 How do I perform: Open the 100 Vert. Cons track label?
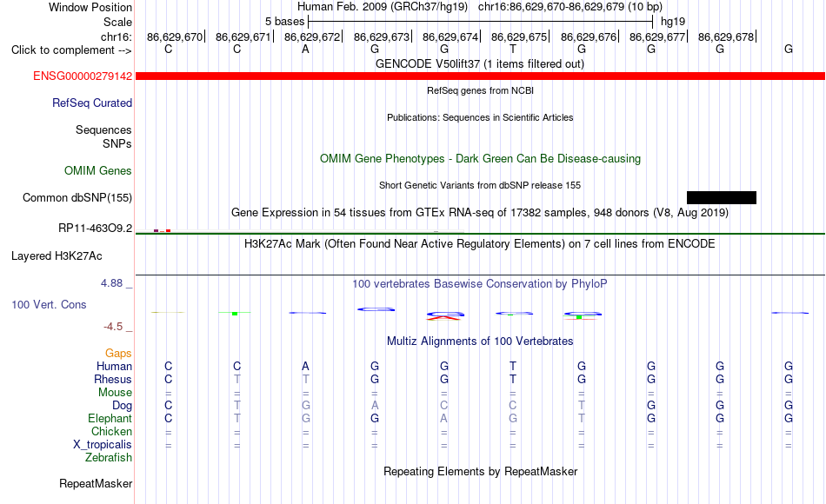coord(49,304)
